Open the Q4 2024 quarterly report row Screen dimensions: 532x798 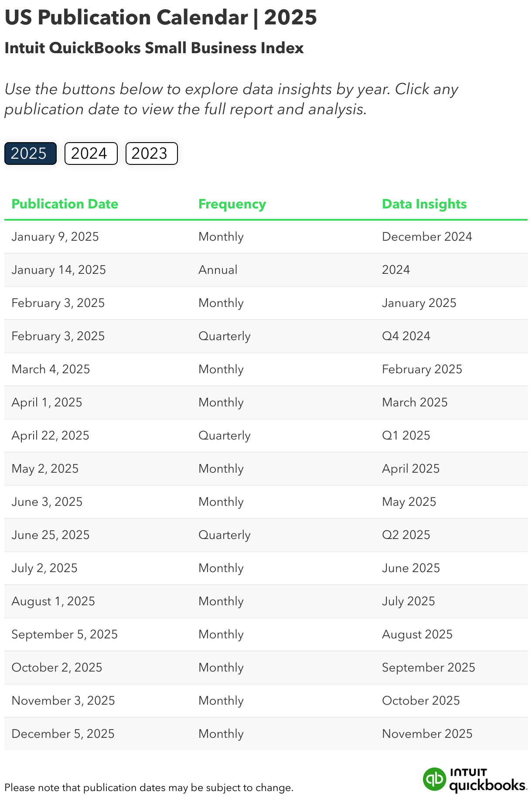[58, 336]
